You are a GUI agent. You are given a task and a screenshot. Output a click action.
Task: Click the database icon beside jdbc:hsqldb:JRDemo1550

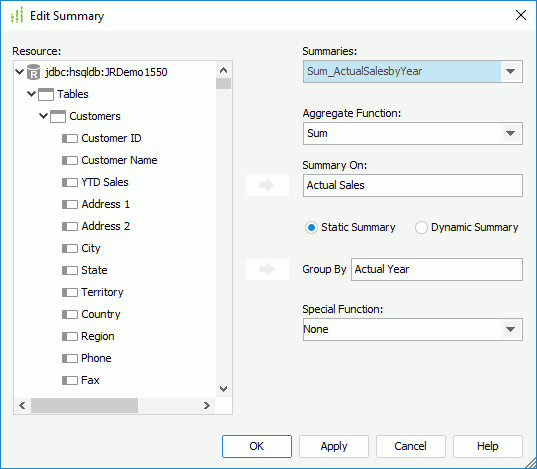(33, 72)
